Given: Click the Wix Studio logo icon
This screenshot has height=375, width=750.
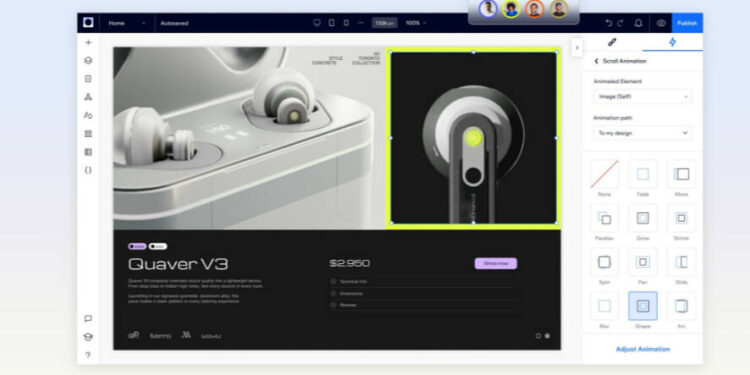Looking at the screenshot, I should point(88,22).
